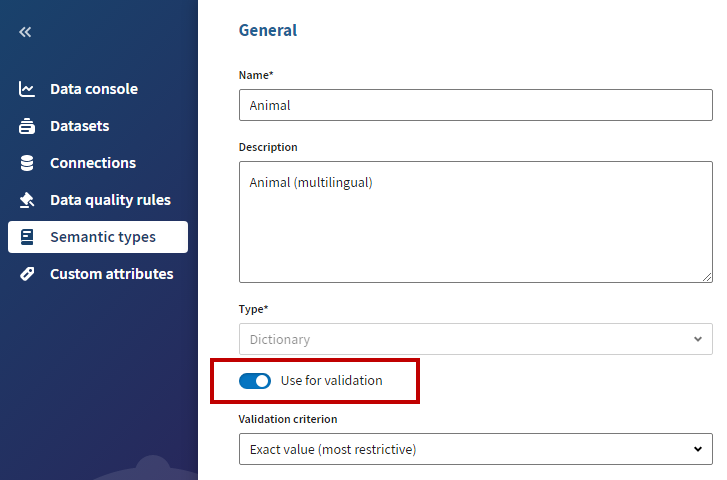
Task: Navigate to the Connections label
Action: 93,163
